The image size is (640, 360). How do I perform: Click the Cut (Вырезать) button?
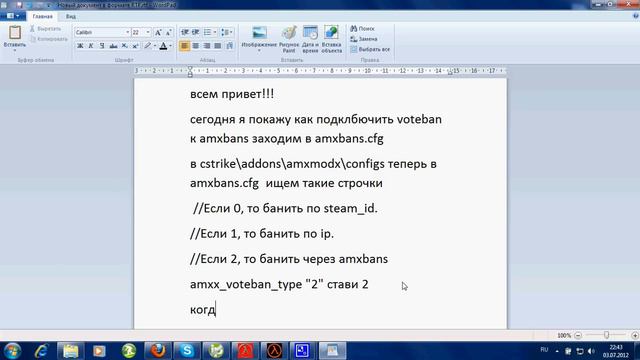click(45, 29)
